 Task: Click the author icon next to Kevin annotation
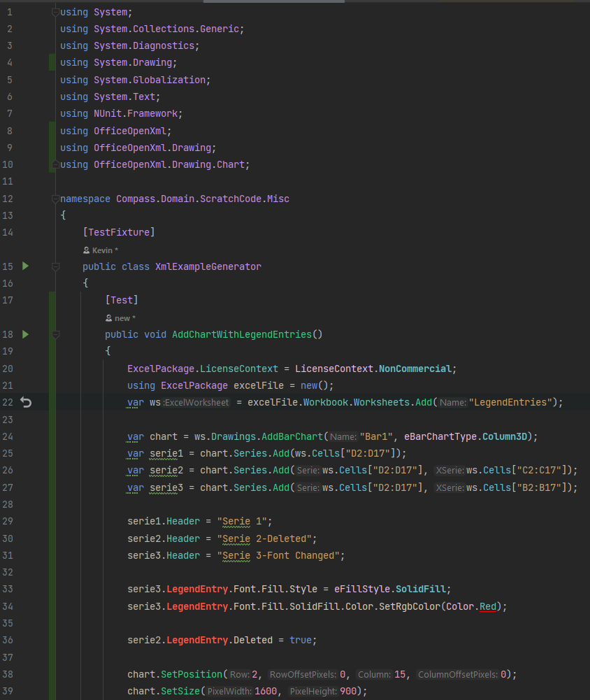click(86, 250)
